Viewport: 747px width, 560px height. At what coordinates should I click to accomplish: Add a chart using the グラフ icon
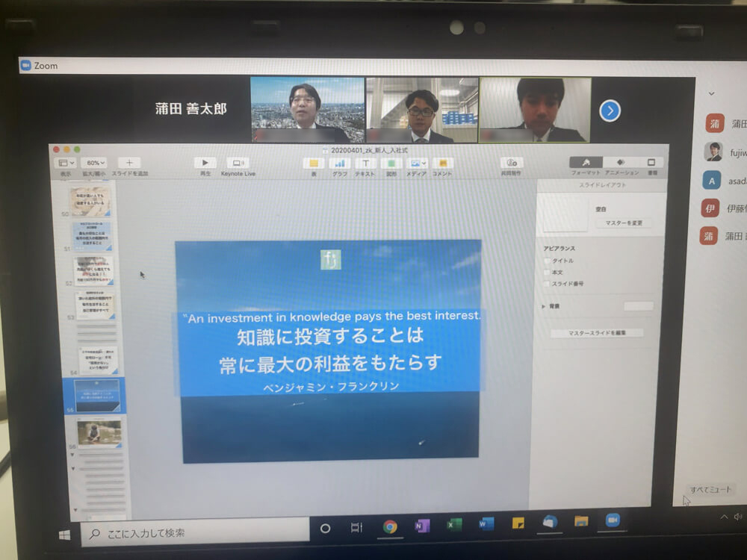coord(340,163)
